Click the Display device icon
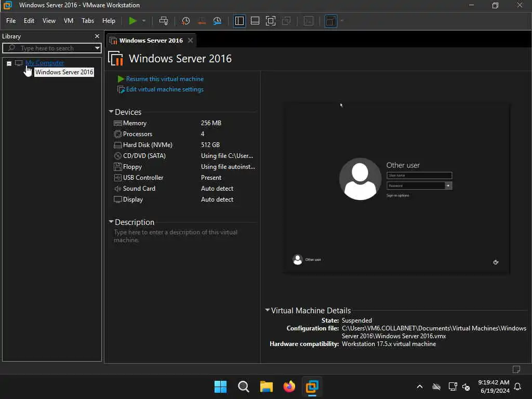The image size is (532, 399). pos(118,199)
